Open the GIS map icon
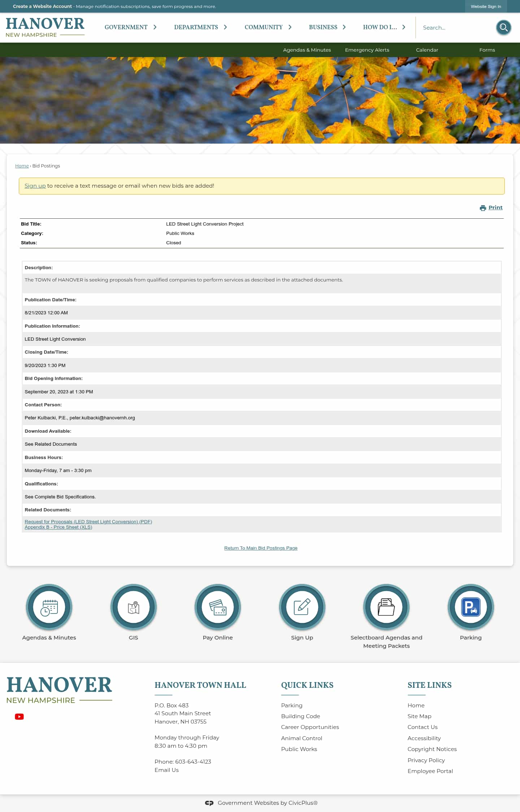Screen dimensions: 520x812 click(x=134, y=607)
